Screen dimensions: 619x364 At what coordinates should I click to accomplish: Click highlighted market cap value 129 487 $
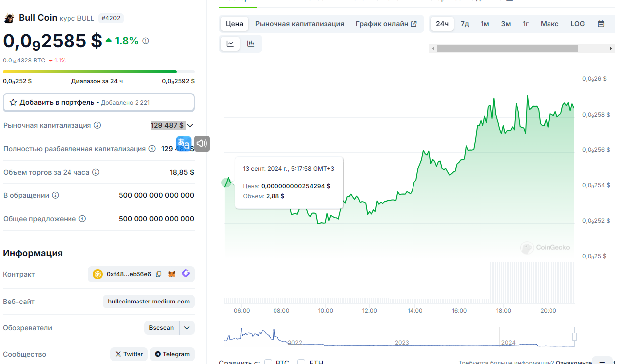168,125
